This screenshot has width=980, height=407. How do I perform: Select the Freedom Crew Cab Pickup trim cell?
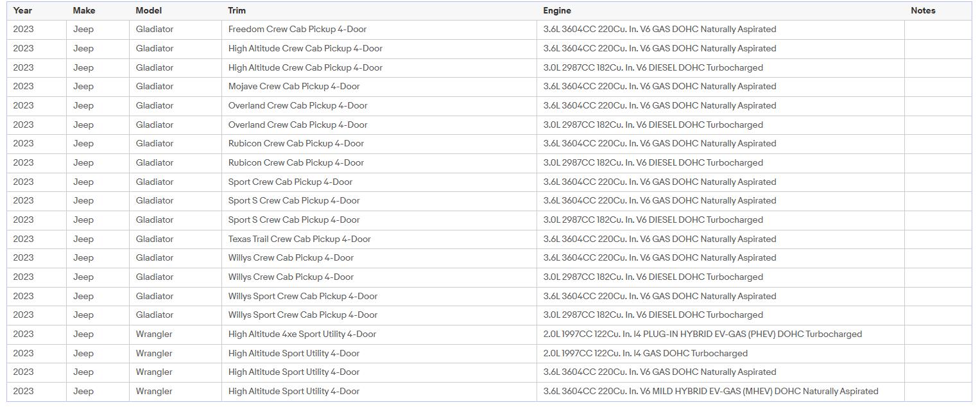pos(297,30)
